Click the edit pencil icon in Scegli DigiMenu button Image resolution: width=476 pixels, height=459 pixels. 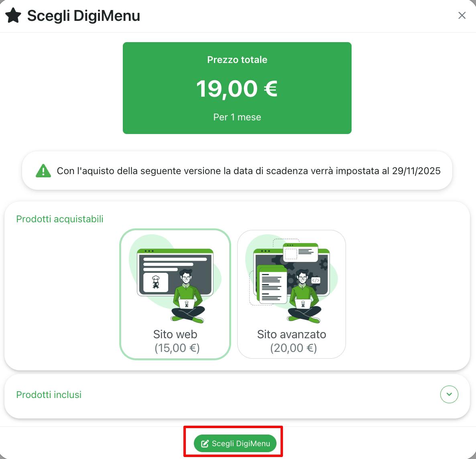point(205,443)
